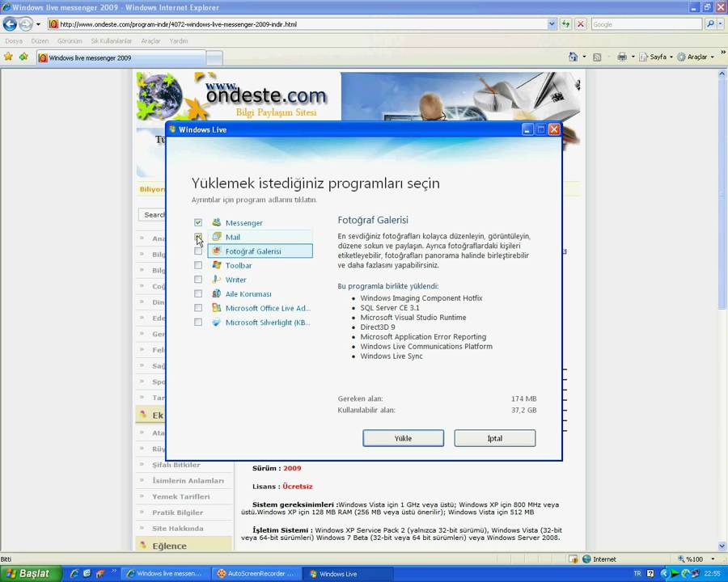The image size is (728, 582).
Task: Open a new blank tab button
Action: (x=214, y=58)
